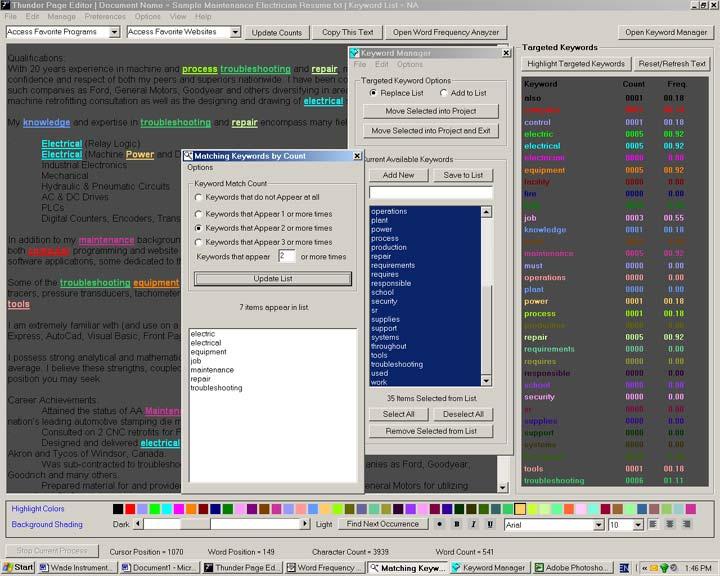Viewport: 720px width, 576px height.
Task: Open the Windows Start button
Action: pos(18,567)
